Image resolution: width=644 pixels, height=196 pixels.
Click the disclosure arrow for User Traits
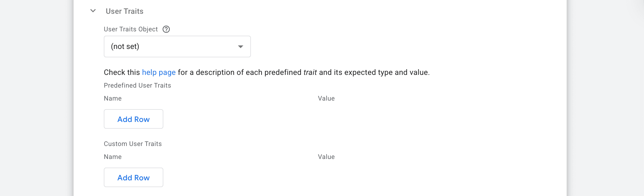(93, 11)
